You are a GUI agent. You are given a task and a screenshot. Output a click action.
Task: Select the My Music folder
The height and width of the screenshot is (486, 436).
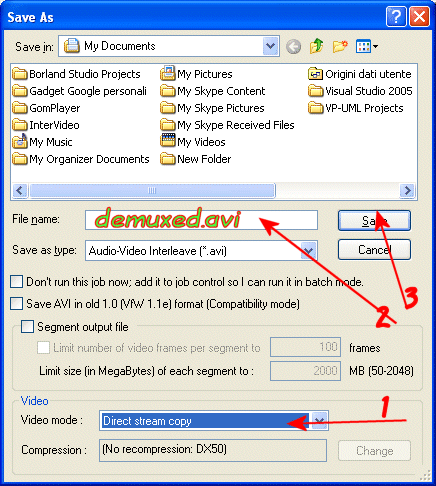tap(42, 142)
